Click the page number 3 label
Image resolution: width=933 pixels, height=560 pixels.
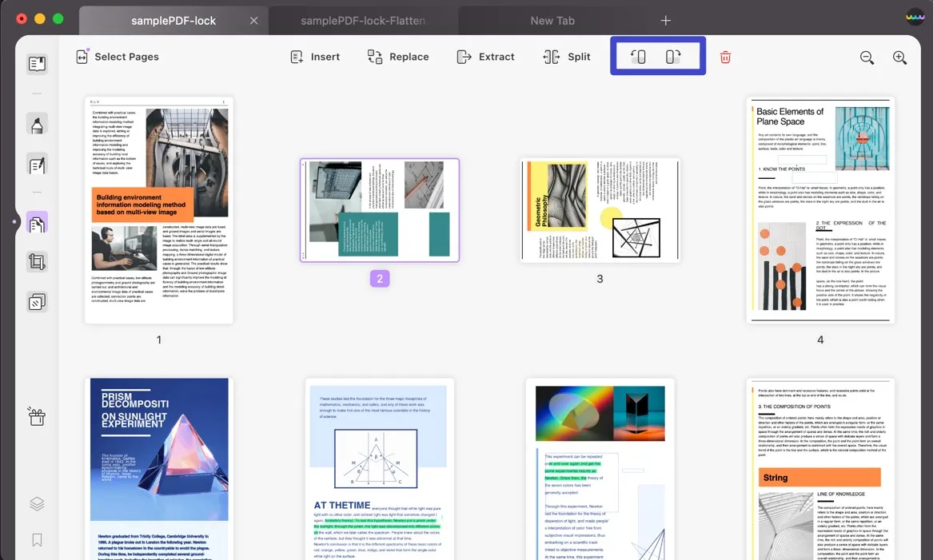click(x=600, y=279)
